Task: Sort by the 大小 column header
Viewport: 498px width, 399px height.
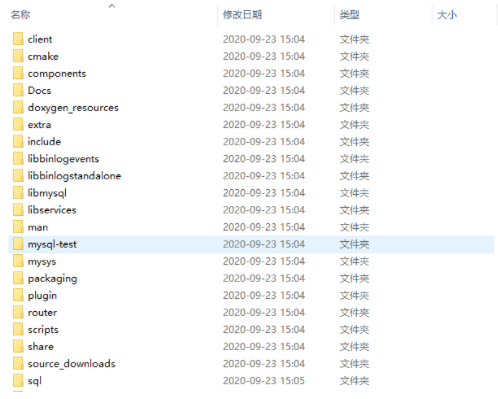Action: (x=447, y=15)
